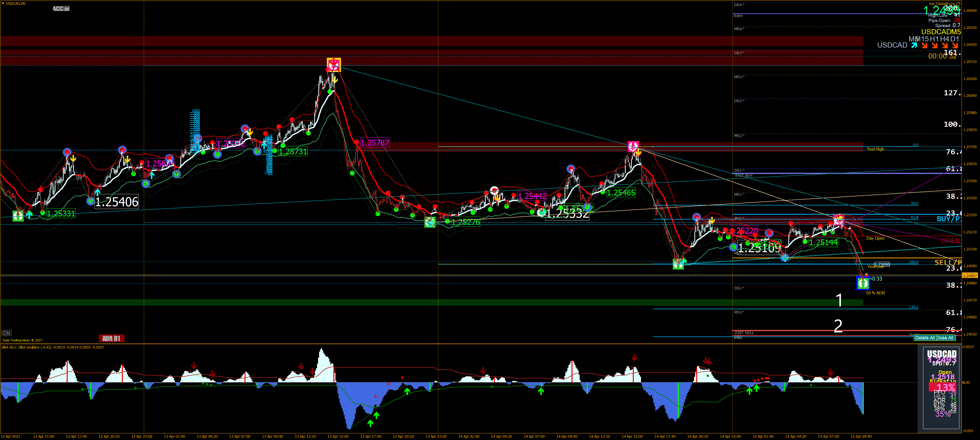Click the orange H1 down-trend arrow
Viewport: 980px width, 440px height.
coord(934,45)
